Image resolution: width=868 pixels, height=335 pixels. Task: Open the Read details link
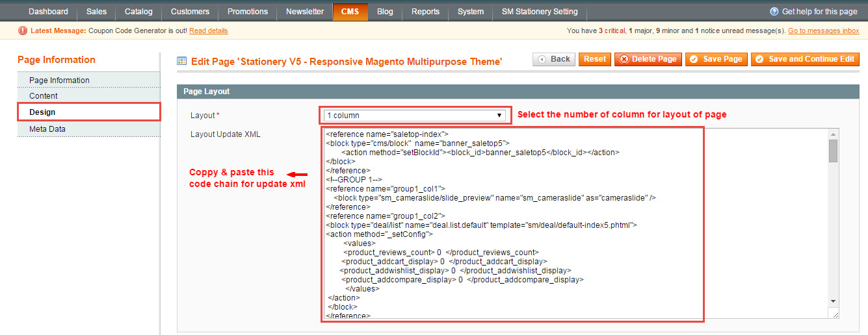point(209,31)
